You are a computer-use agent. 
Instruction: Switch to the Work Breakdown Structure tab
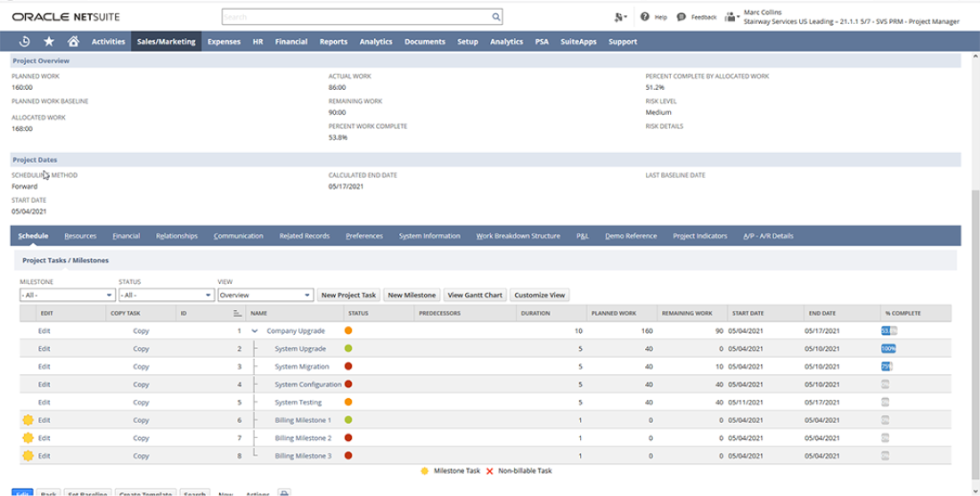coord(518,236)
